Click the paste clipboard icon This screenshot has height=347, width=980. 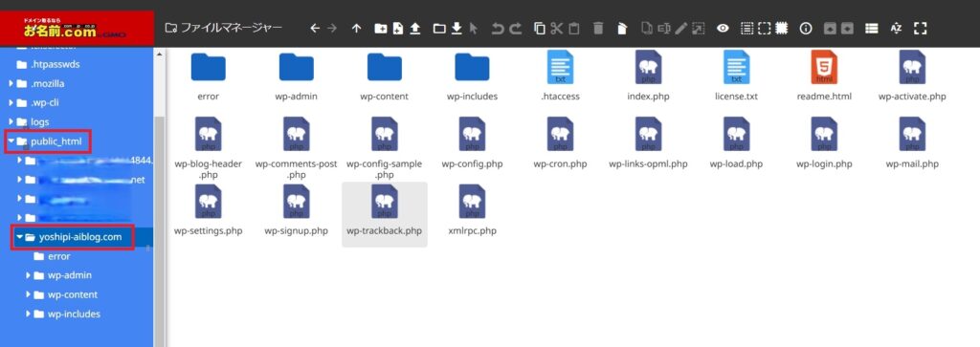574,28
